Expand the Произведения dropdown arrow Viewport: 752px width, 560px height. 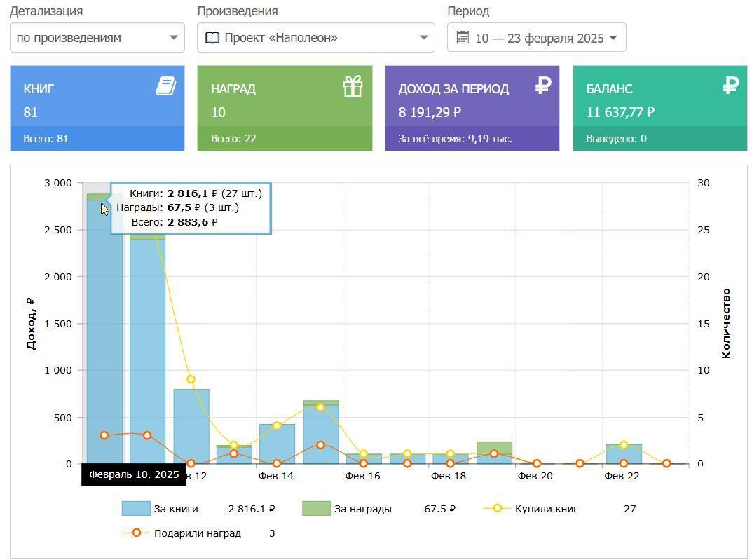(423, 38)
